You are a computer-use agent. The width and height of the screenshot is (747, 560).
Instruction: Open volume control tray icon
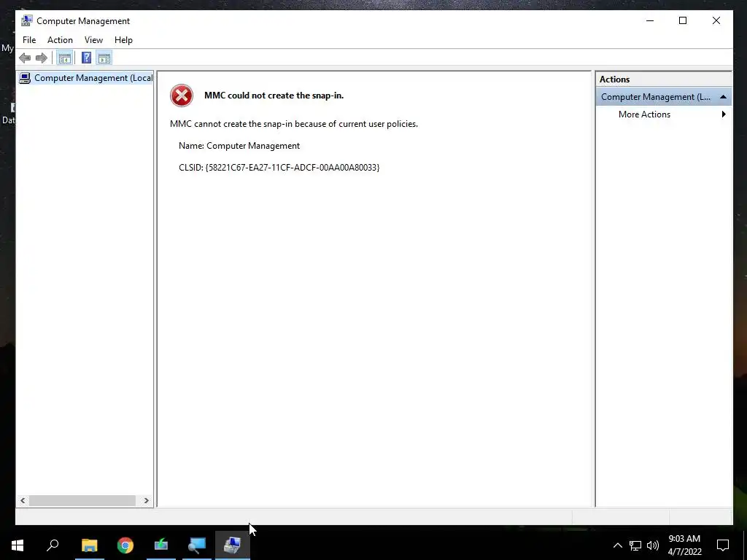pyautogui.click(x=653, y=545)
